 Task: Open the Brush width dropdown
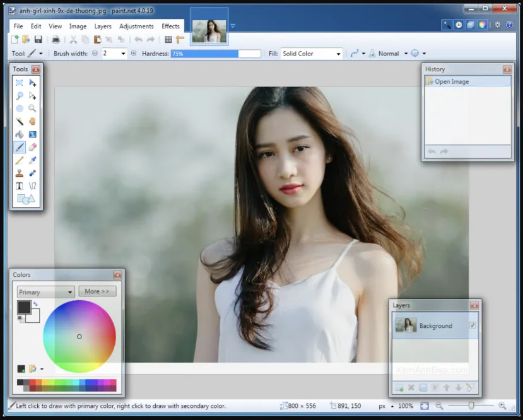tap(123, 54)
